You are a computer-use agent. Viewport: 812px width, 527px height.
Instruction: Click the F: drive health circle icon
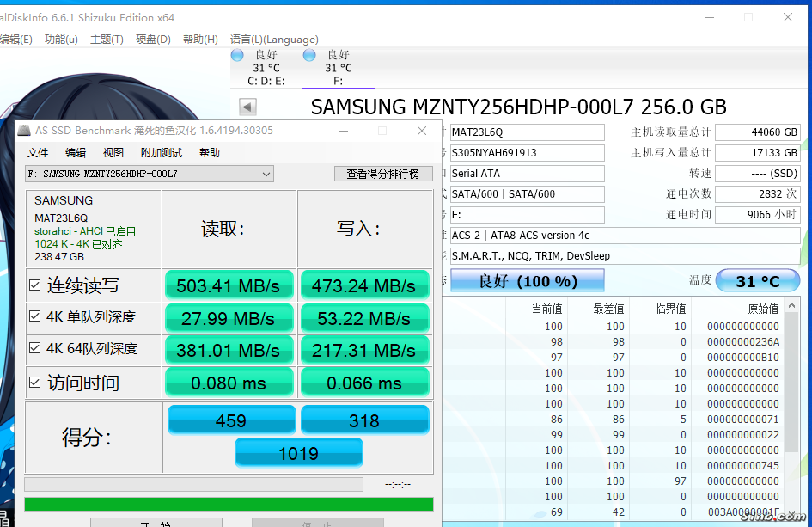[309, 56]
